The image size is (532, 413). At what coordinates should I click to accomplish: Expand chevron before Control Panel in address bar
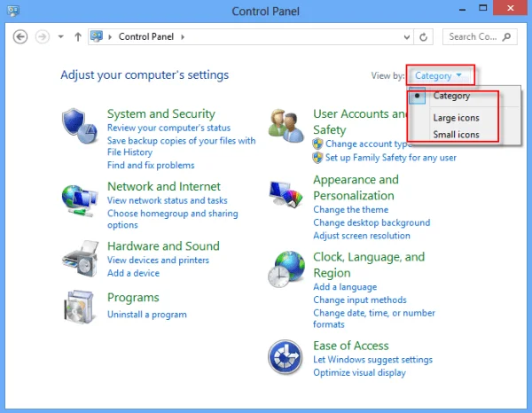tap(110, 36)
